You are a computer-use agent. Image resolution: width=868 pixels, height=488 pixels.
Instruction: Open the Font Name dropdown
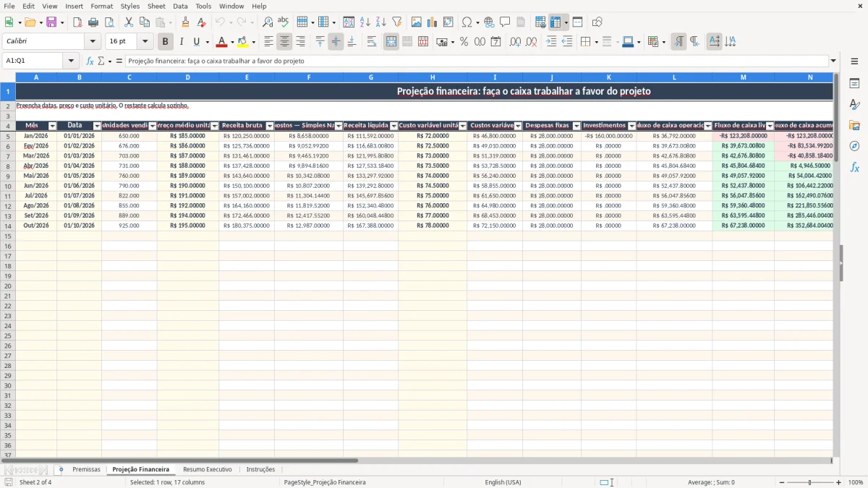93,42
